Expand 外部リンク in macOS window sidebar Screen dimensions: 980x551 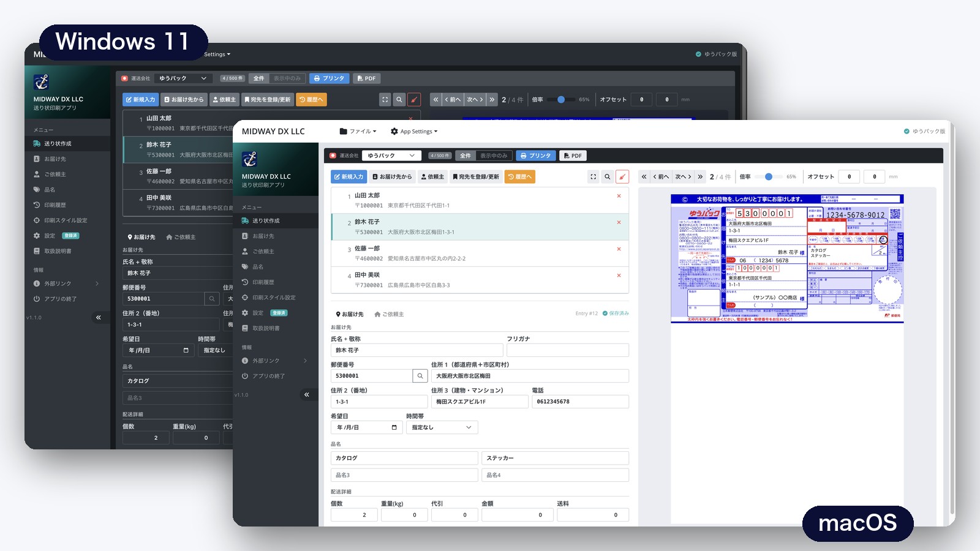coord(276,361)
